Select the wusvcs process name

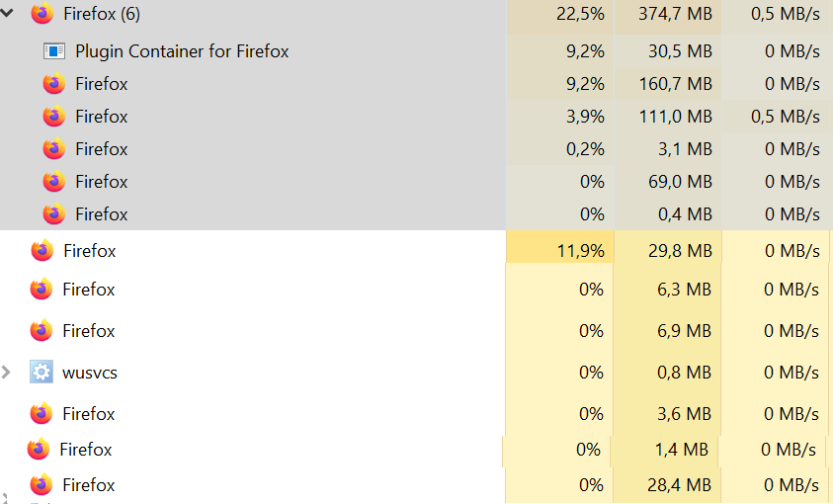click(90, 373)
